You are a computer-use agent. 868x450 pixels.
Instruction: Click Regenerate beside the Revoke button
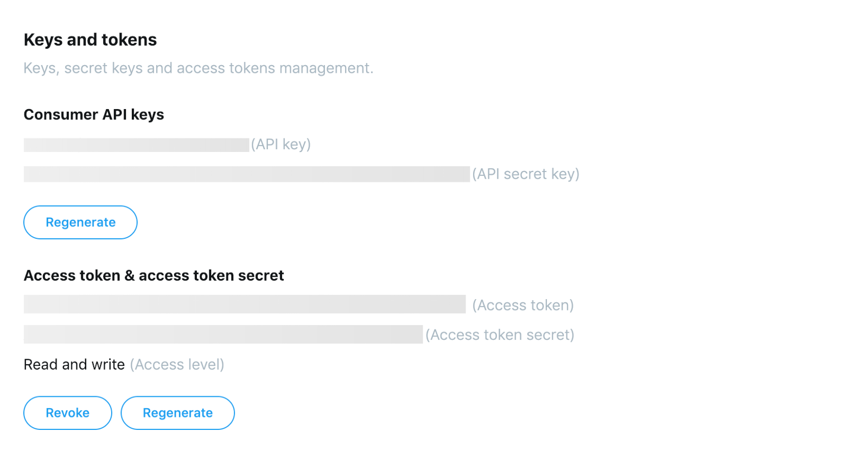177,413
